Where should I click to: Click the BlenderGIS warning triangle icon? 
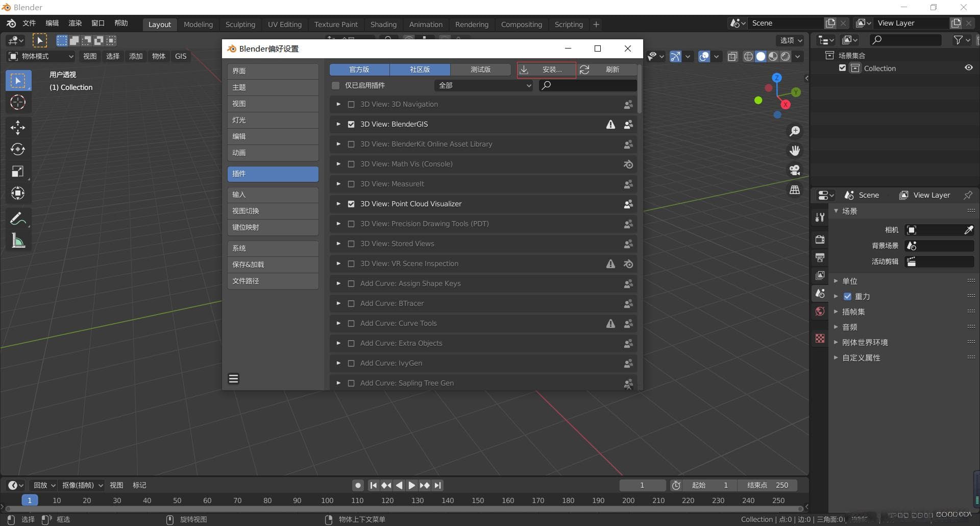[610, 124]
